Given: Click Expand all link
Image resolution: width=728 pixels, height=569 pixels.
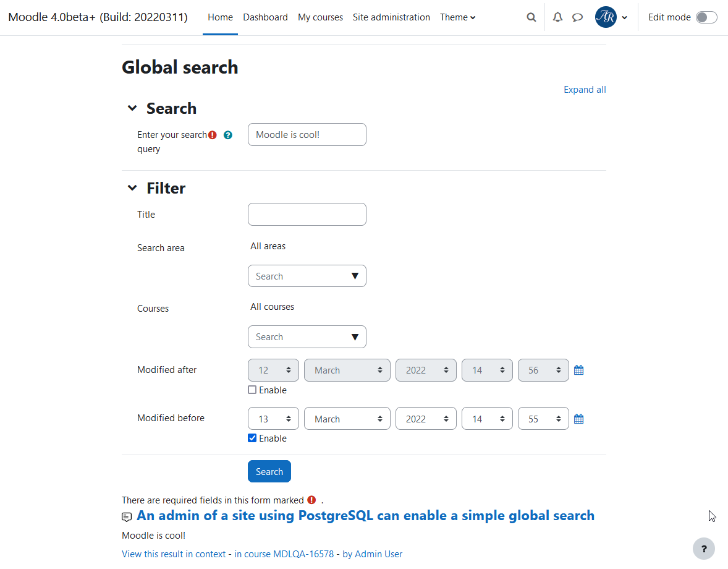Looking at the screenshot, I should (585, 90).
